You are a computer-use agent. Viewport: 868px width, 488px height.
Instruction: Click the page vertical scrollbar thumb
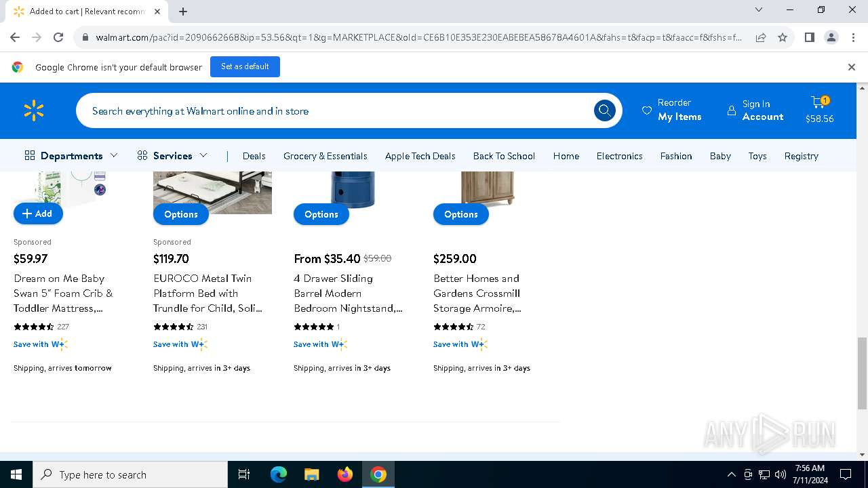coord(862,373)
